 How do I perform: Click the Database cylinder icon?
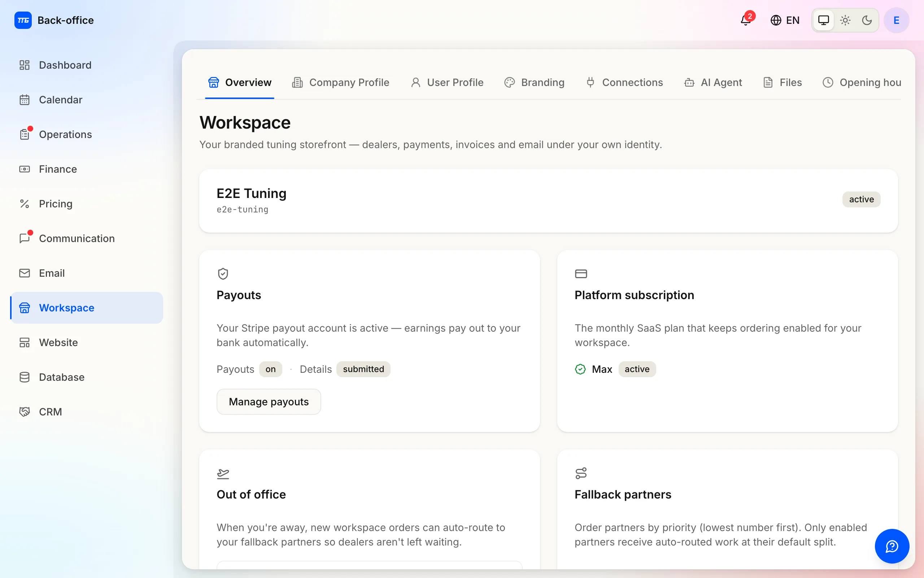pos(25,377)
